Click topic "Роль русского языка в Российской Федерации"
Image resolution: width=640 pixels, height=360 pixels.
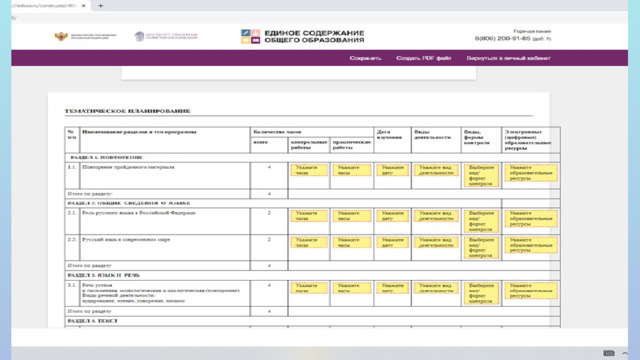(x=139, y=213)
